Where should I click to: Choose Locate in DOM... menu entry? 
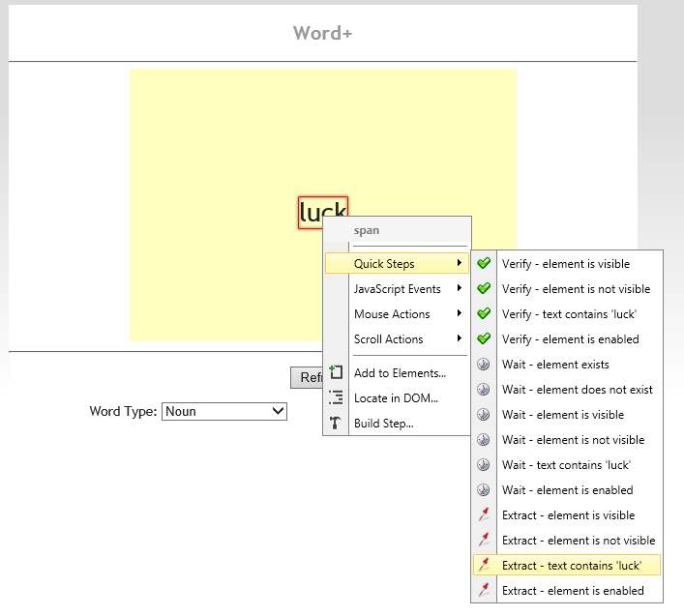397,398
